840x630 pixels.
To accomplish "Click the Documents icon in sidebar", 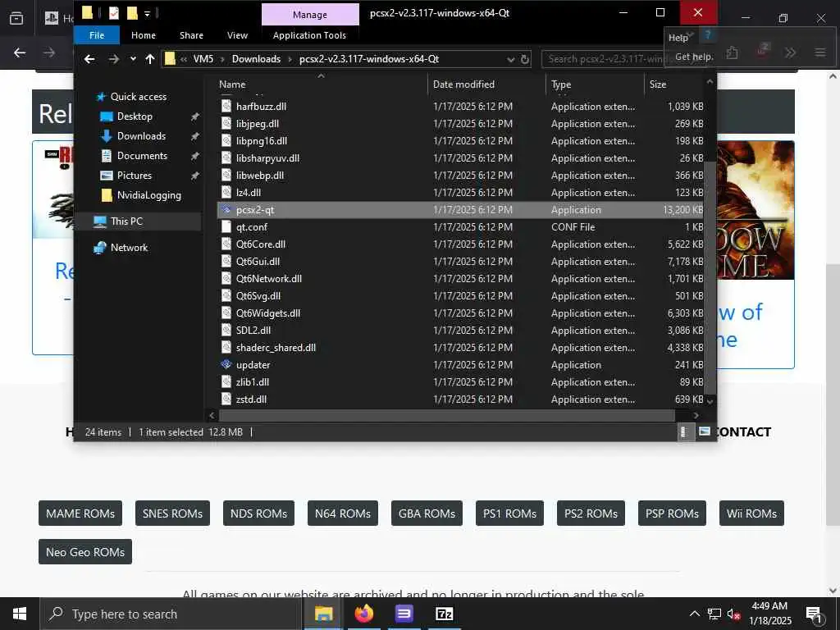I will (107, 156).
